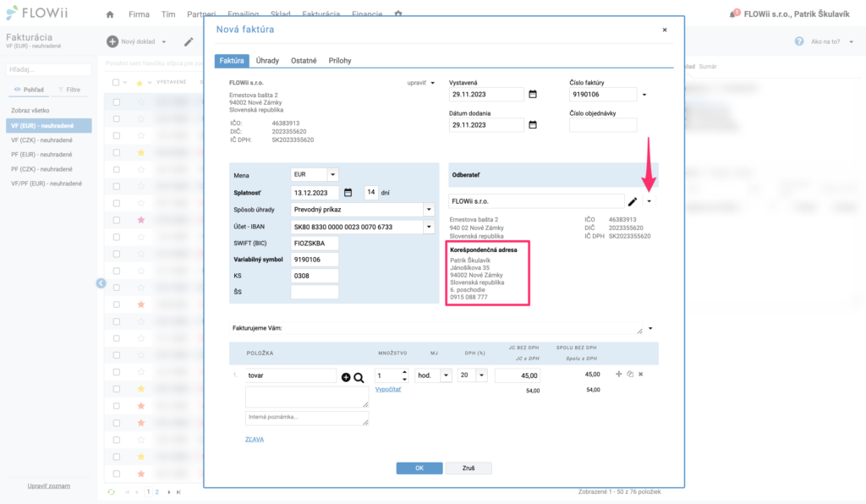Click the Upraviť zoznam link
This screenshot has height=504, width=866.
(x=48, y=485)
